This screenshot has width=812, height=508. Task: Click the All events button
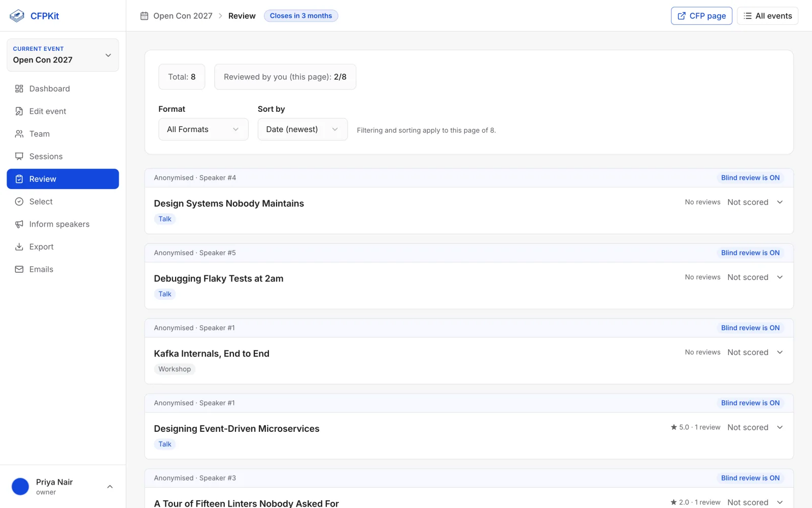pos(767,16)
